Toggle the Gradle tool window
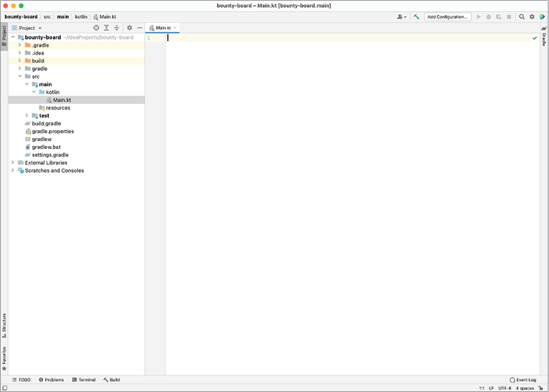Viewport: 549px width, 392px height. 543,36
